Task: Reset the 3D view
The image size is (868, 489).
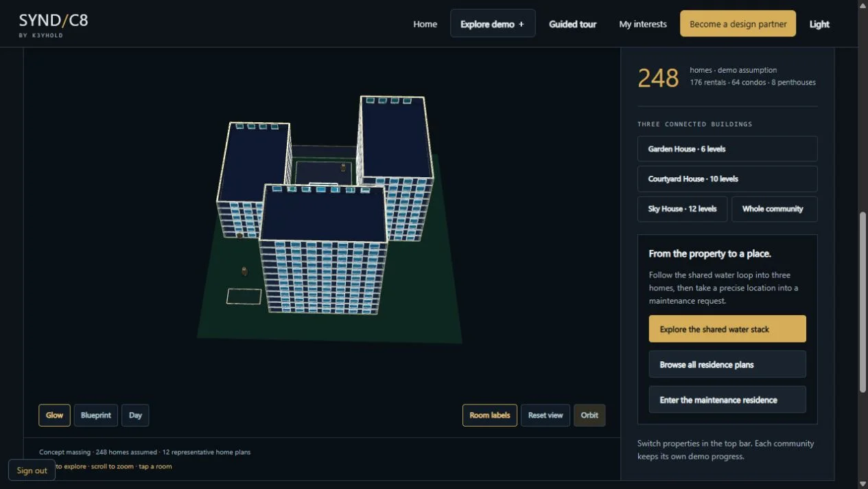Action: [546, 415]
